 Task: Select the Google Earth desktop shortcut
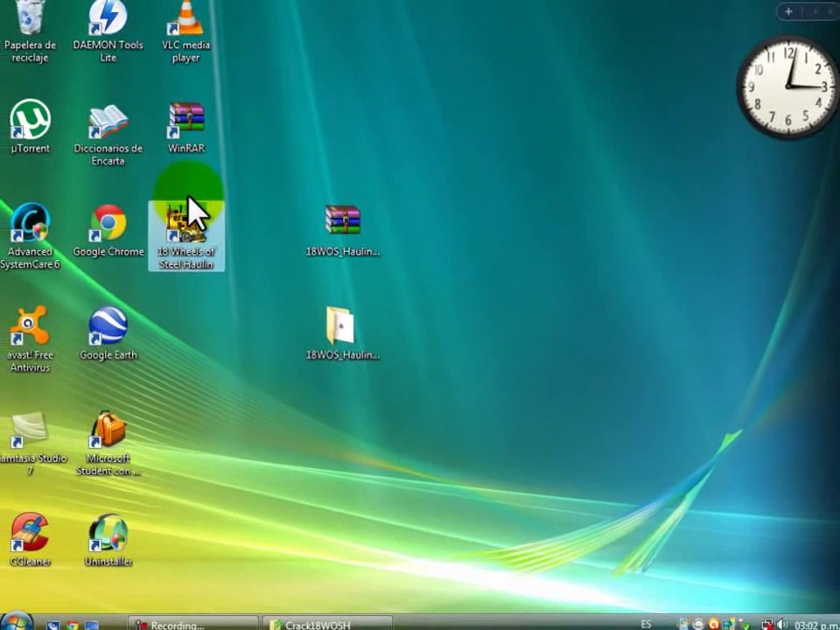point(108,333)
